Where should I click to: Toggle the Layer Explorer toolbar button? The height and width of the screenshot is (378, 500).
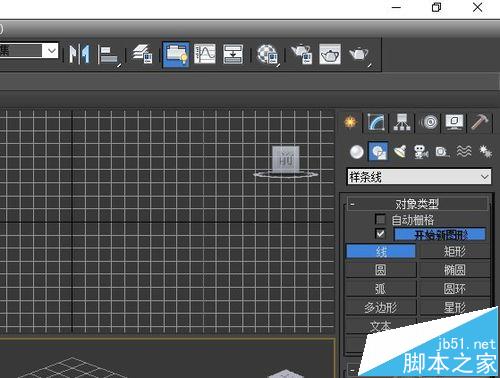coord(176,54)
